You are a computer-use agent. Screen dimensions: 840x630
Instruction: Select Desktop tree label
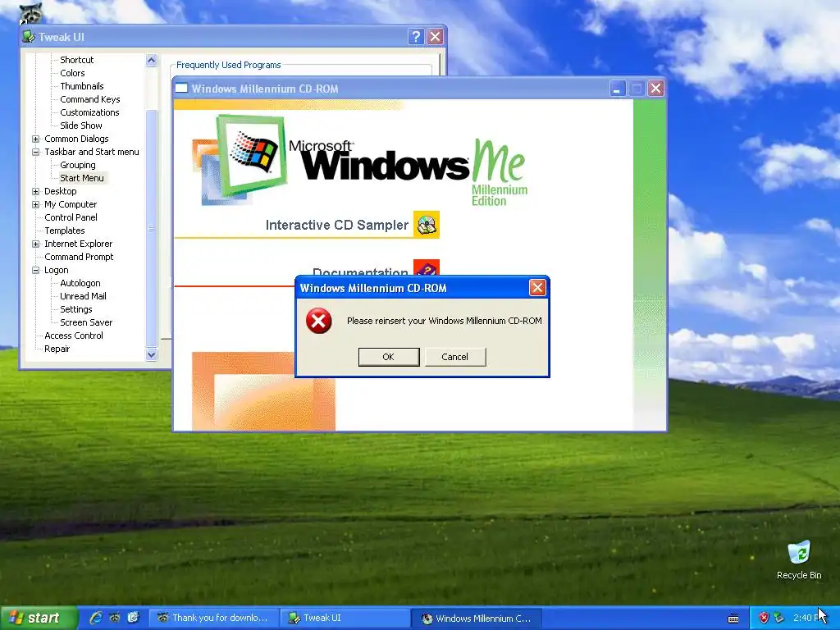[x=61, y=191]
